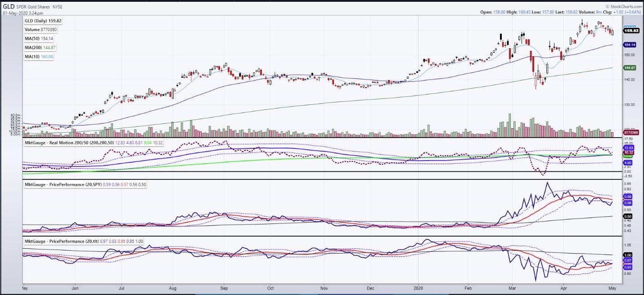The image size is (644, 295).
Task: Click the blue 154.14 MA(50) axis tag
Action: (630, 45)
